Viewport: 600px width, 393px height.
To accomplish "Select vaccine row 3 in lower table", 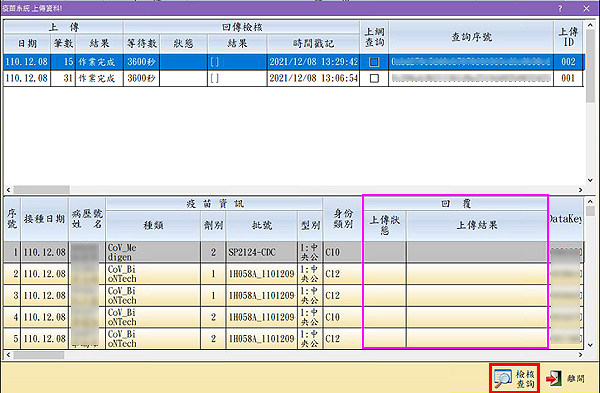I will click(x=293, y=295).
